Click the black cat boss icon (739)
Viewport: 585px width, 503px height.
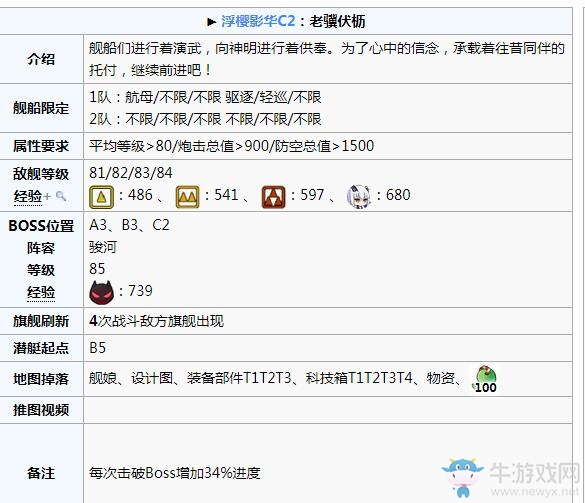click(101, 293)
